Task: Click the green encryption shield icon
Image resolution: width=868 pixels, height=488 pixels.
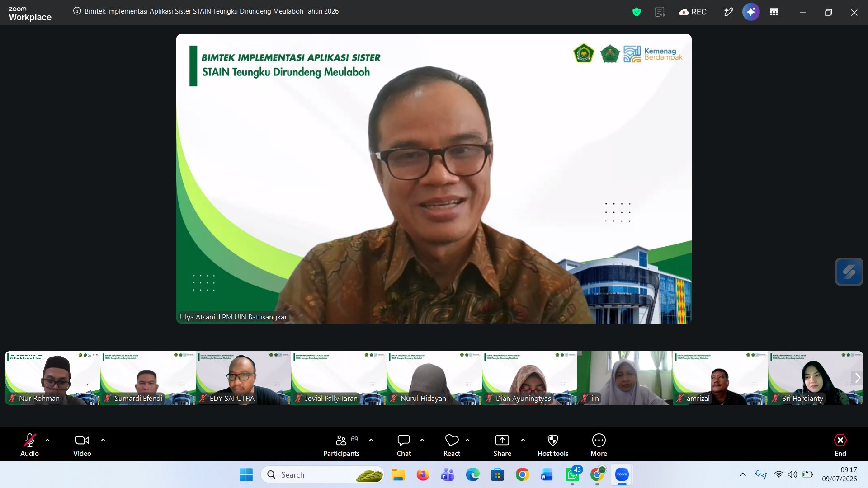Action: coord(637,12)
